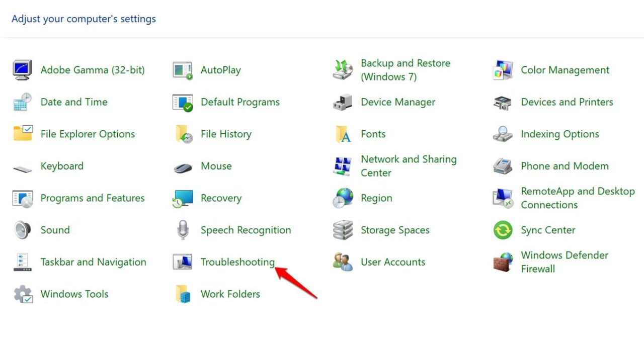Click the Work Folders icon
Viewport: 644px width, 347px height.
tap(183, 294)
